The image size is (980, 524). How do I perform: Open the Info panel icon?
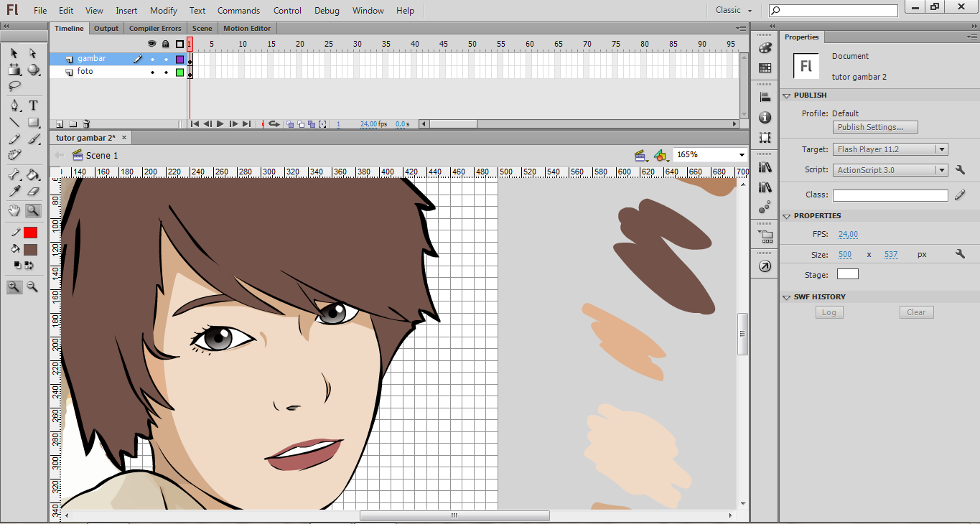click(765, 117)
